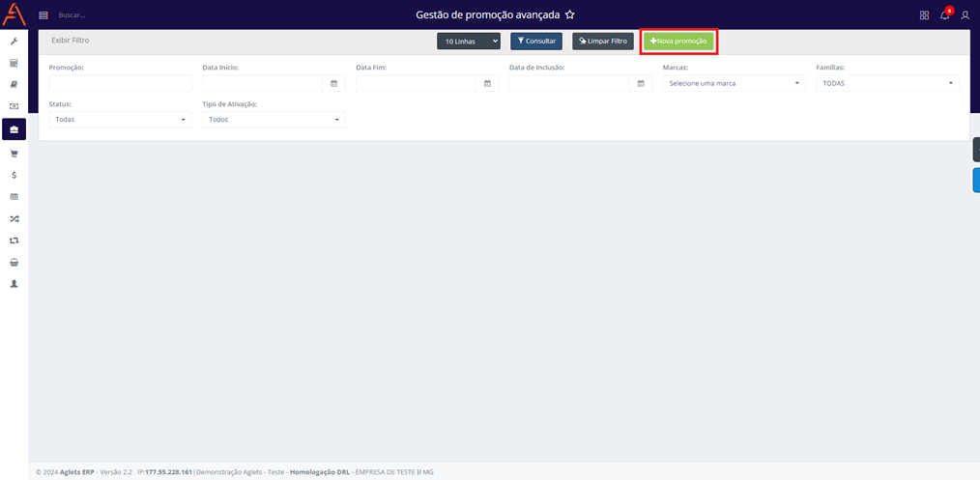The image size is (980, 480).
Task: Open the Data Início calendar picker
Action: pyautogui.click(x=334, y=84)
